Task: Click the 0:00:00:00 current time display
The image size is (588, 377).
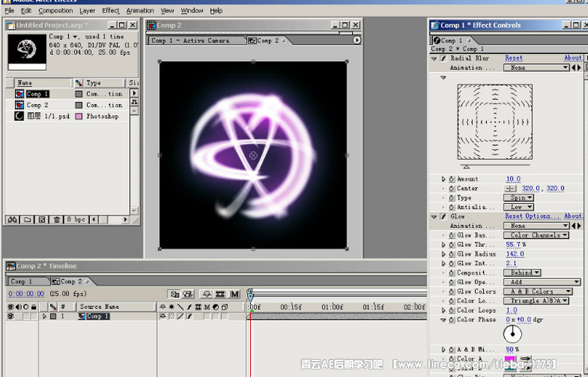Action: point(26,294)
